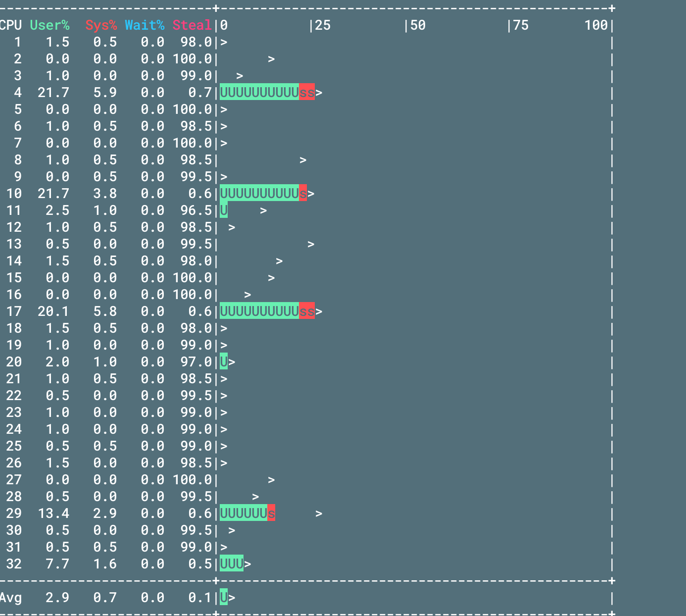The height and width of the screenshot is (616, 686).
Task: Click the "CPU" column header
Action: click(x=10, y=25)
